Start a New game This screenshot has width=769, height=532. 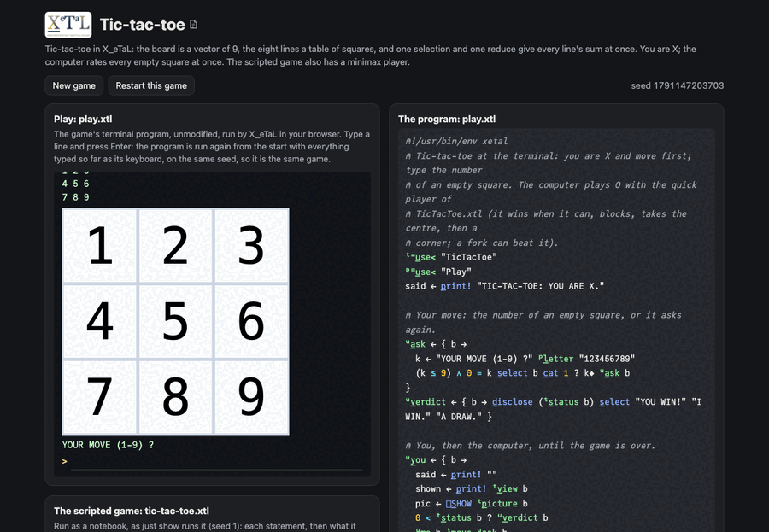tap(74, 85)
